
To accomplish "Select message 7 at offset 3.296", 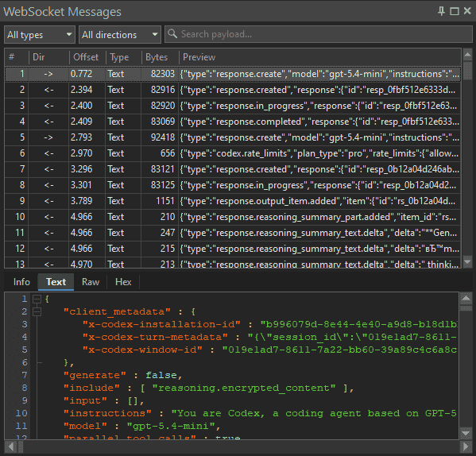I will click(x=233, y=169).
